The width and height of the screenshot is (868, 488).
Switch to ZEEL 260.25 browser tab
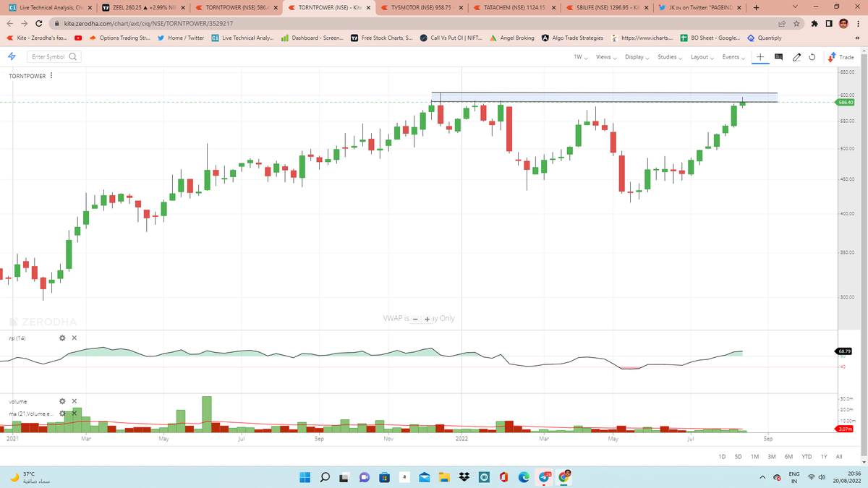(x=142, y=8)
